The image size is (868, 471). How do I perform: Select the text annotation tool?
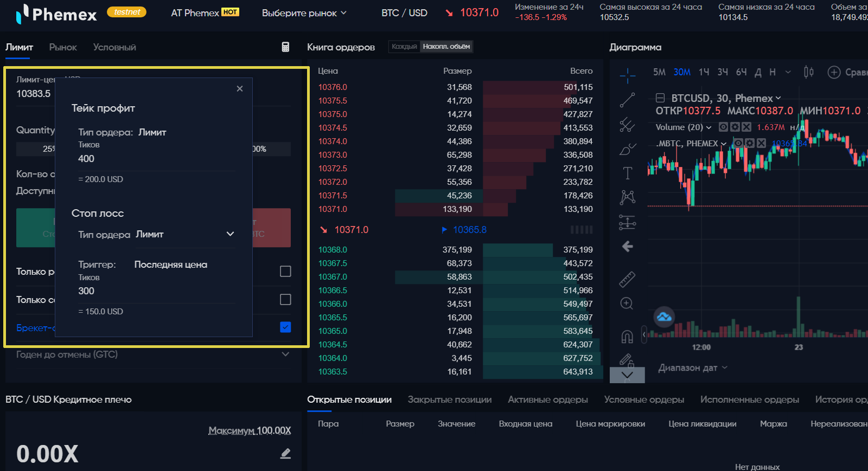coord(627,173)
